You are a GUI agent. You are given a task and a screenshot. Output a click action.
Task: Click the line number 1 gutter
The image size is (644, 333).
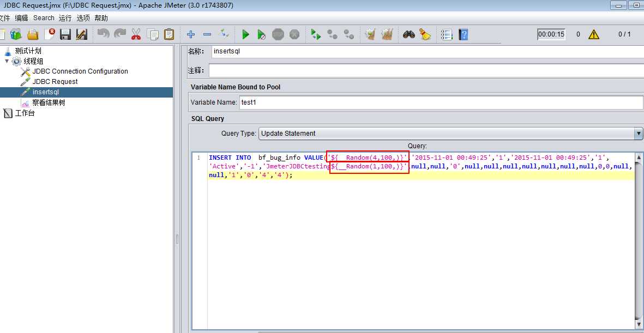[198, 158]
